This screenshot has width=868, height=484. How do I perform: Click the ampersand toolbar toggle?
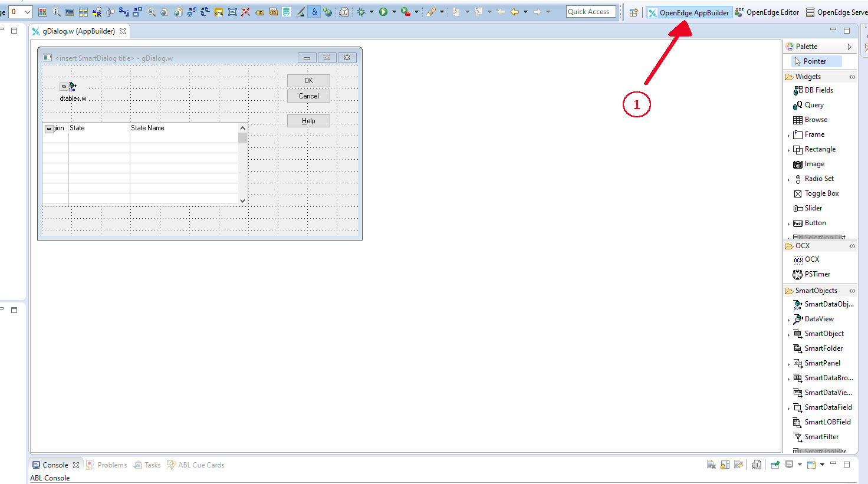(314, 12)
